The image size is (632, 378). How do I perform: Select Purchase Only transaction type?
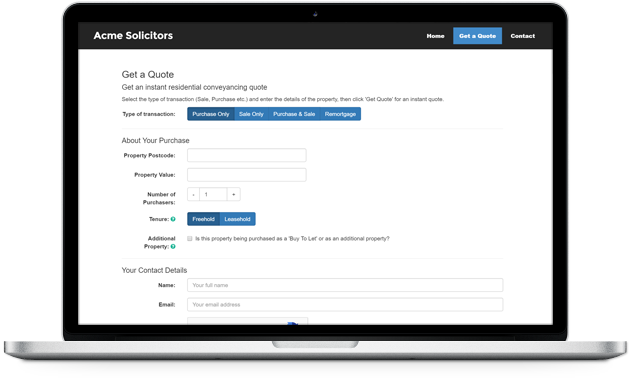point(211,114)
